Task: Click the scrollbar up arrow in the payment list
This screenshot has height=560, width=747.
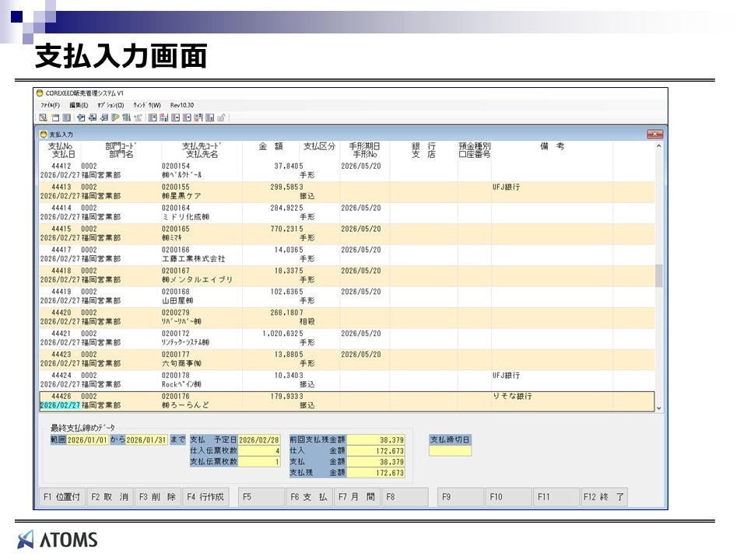Action: tap(659, 146)
